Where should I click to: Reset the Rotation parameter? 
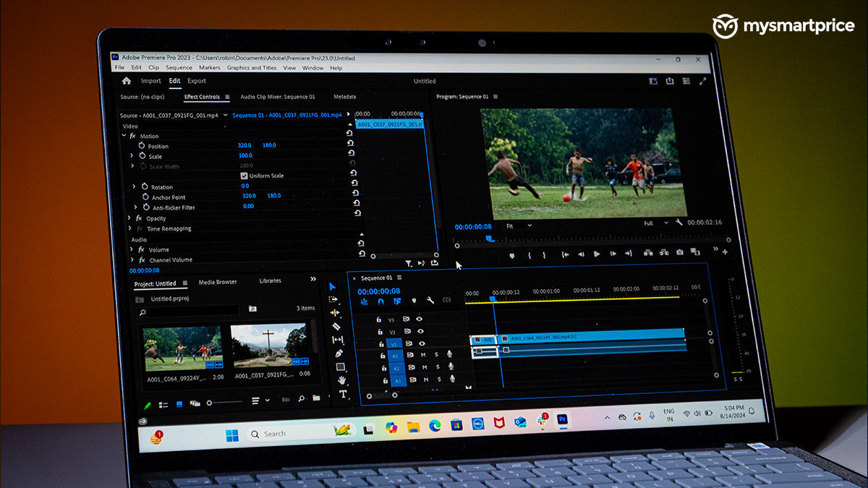(354, 184)
